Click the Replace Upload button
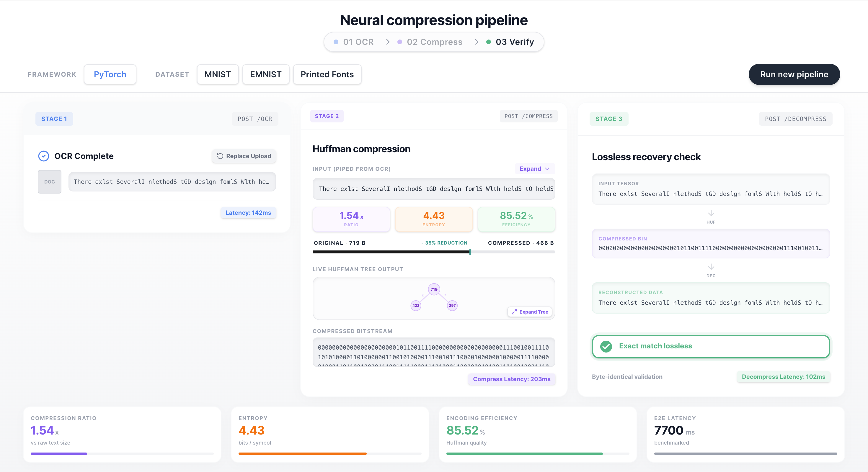 click(244, 156)
